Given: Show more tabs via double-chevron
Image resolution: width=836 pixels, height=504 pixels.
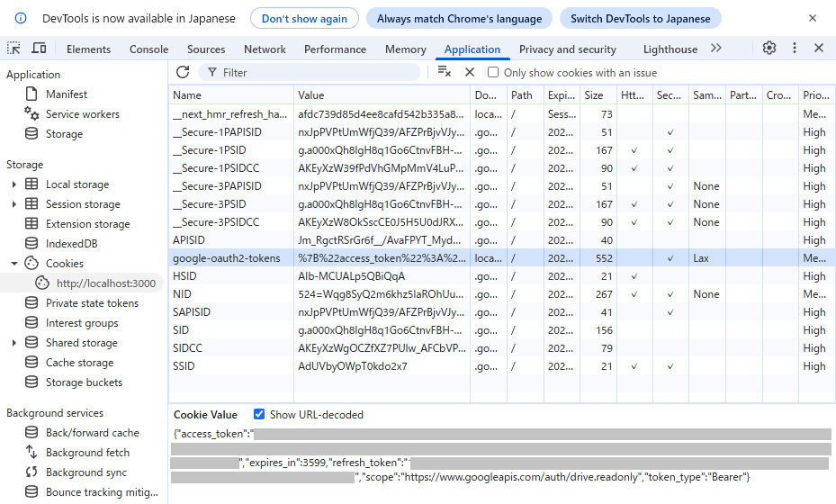Looking at the screenshot, I should [x=716, y=48].
